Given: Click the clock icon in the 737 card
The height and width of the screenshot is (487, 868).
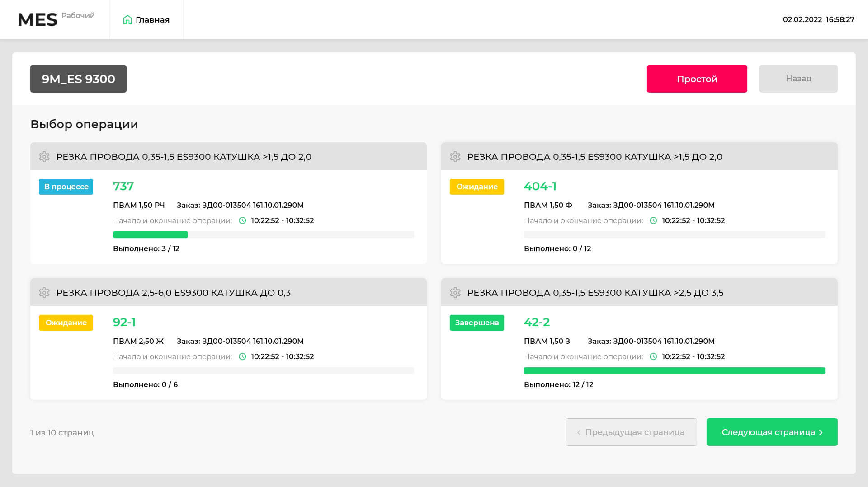Looking at the screenshot, I should tap(242, 220).
